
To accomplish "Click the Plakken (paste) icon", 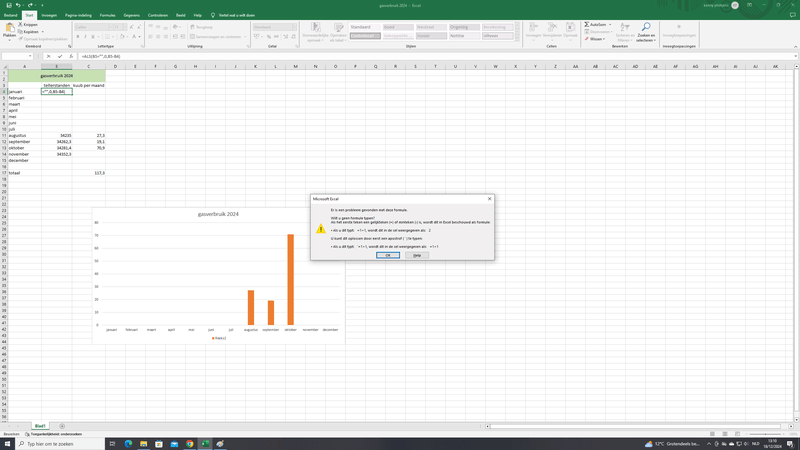I will [x=9, y=28].
